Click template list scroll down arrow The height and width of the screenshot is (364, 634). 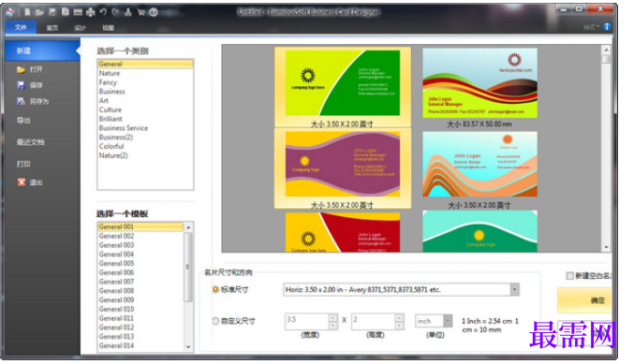[188, 346]
